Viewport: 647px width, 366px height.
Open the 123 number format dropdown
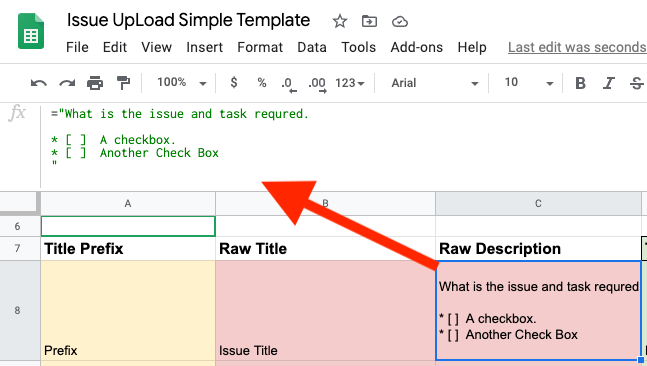tap(350, 83)
